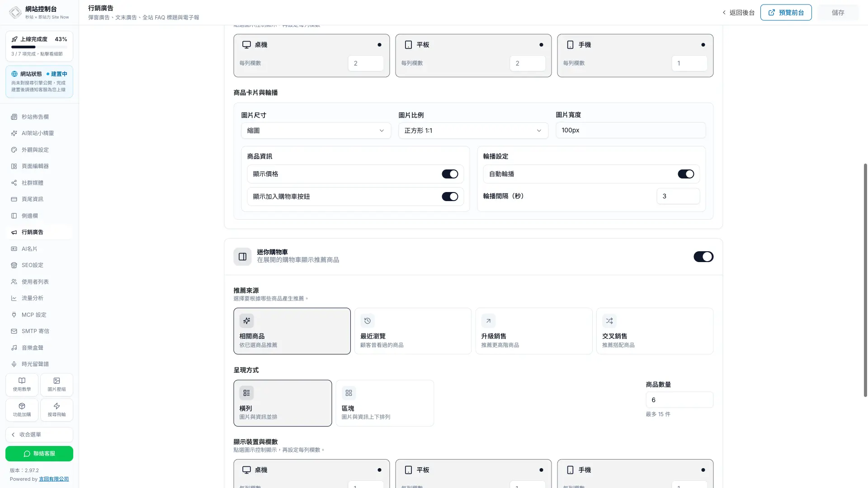Image resolution: width=868 pixels, height=488 pixels.
Task: Click the 上線完成度 progress bar
Action: (x=39, y=47)
